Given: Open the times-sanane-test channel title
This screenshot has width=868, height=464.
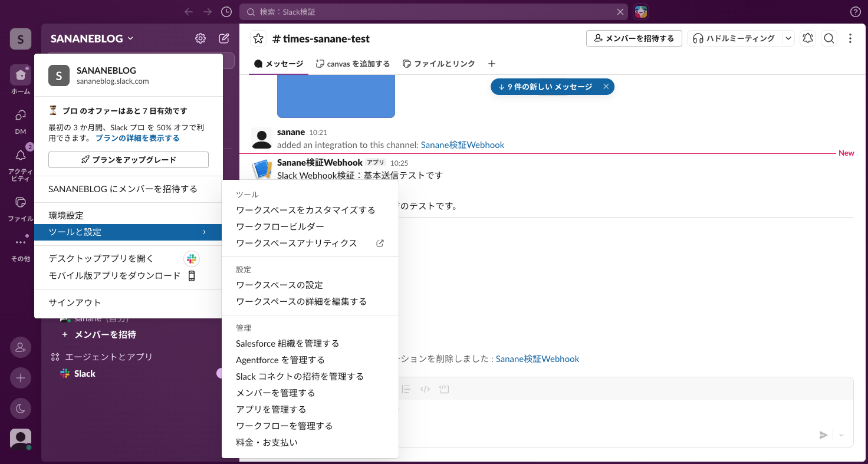Looking at the screenshot, I should click(321, 39).
